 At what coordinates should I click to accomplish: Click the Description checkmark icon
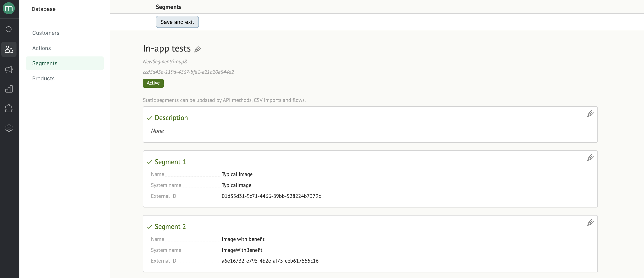tap(149, 118)
